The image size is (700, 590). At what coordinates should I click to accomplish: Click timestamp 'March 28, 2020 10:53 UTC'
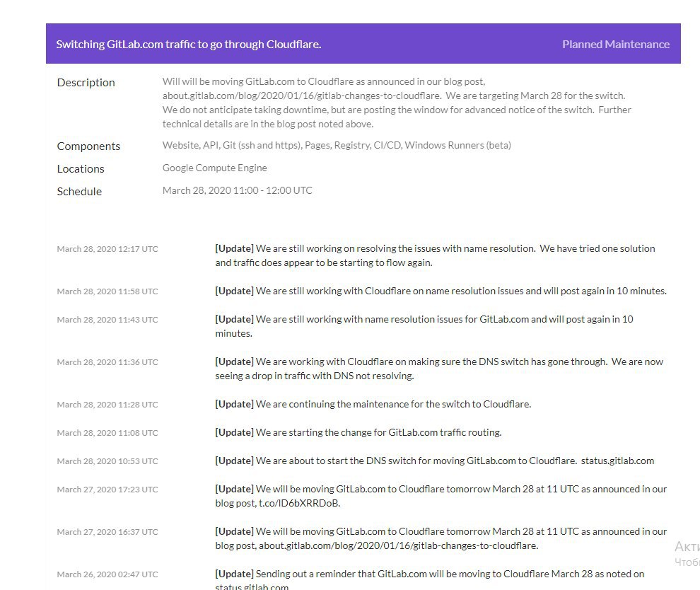(107, 461)
